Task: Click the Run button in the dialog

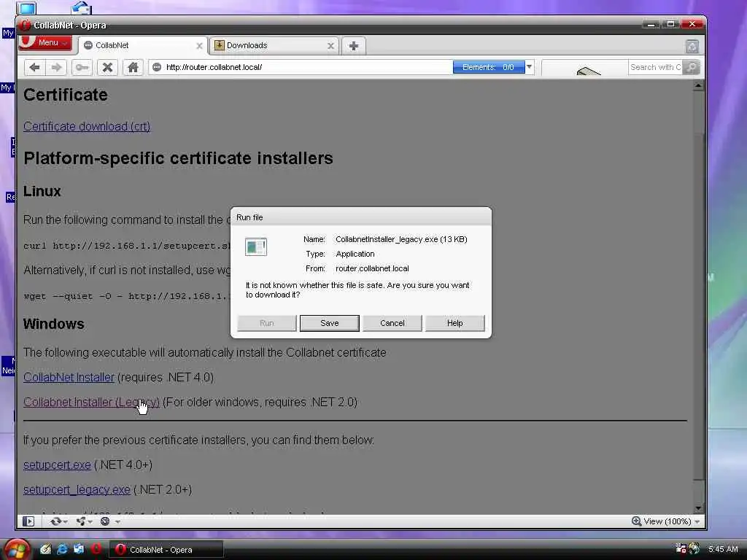Action: pos(267,323)
